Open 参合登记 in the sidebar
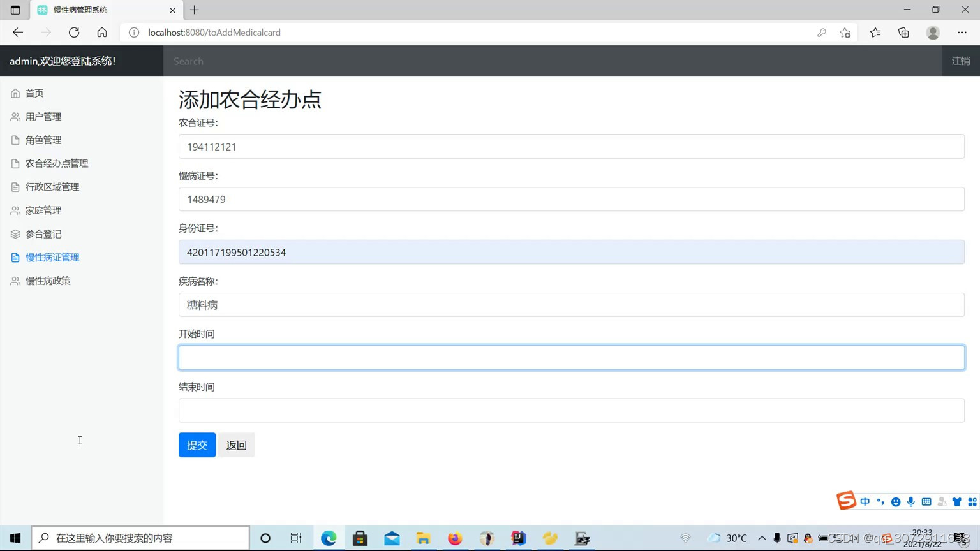 (x=43, y=234)
